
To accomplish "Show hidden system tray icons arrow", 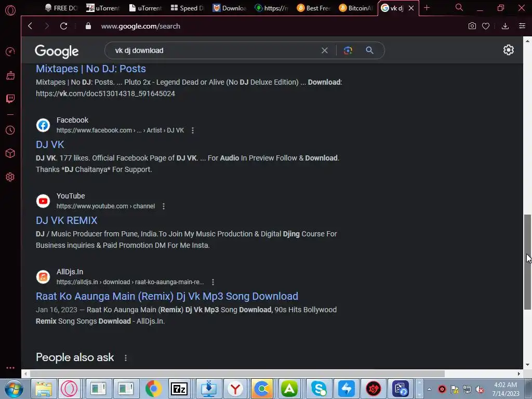I will [429, 389].
